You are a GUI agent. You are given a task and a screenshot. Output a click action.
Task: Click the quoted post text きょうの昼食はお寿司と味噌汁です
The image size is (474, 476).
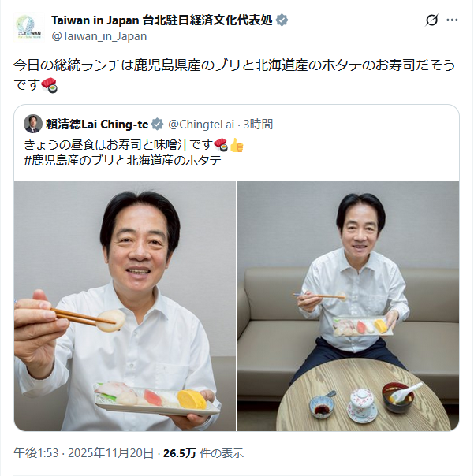(x=118, y=145)
